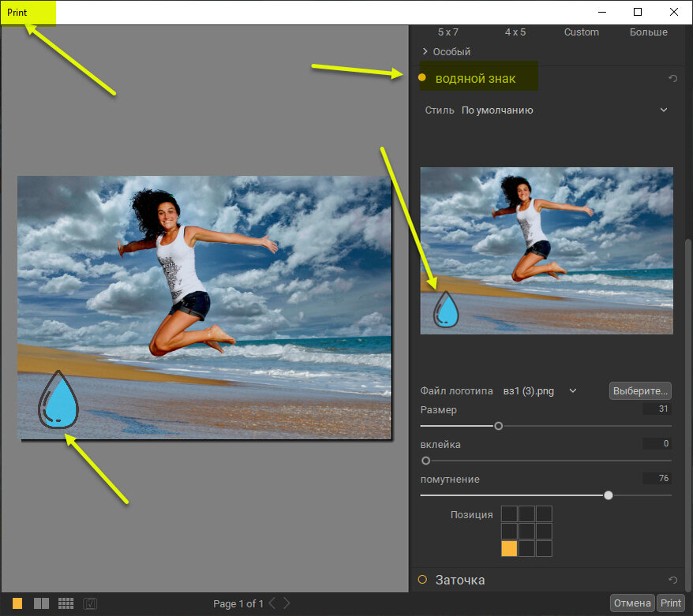Click the вклейка slider handle
The image size is (693, 616).
425,461
